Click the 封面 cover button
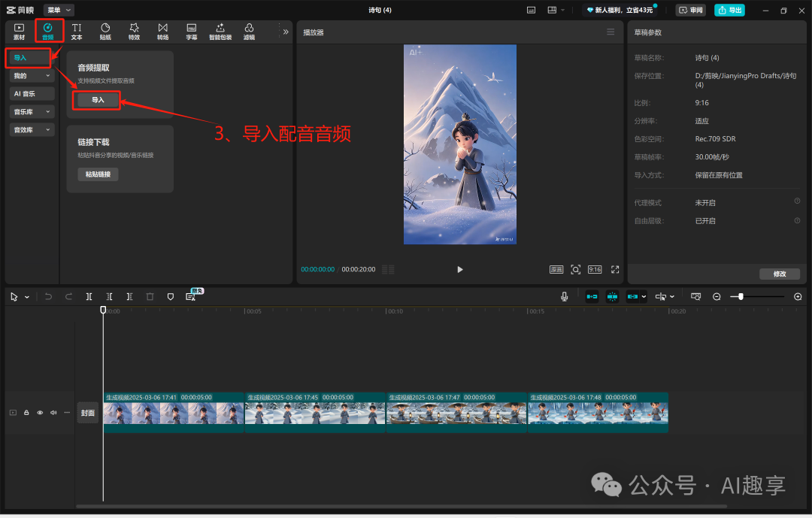Viewport: 812px width, 518px height. [x=87, y=413]
